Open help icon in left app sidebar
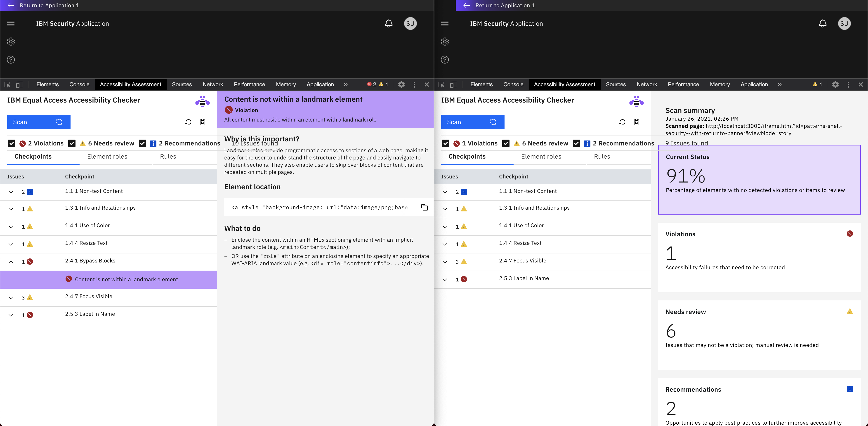Image resolution: width=868 pixels, height=426 pixels. click(11, 60)
